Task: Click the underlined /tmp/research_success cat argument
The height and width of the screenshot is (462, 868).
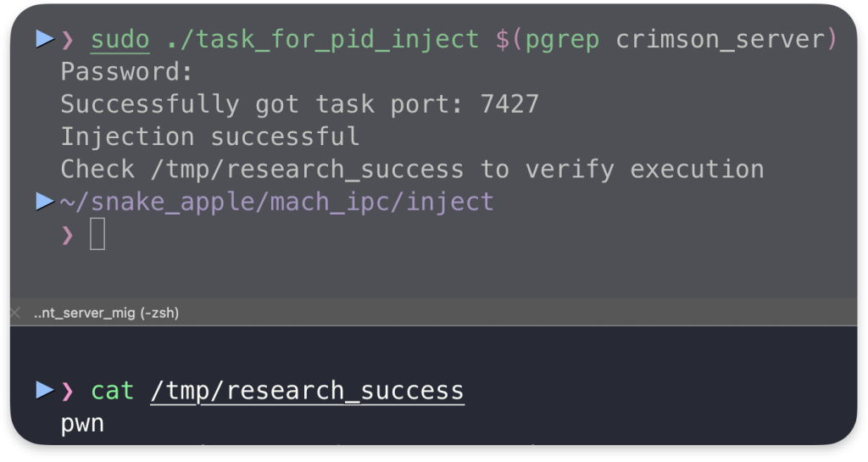Action: coord(307,391)
